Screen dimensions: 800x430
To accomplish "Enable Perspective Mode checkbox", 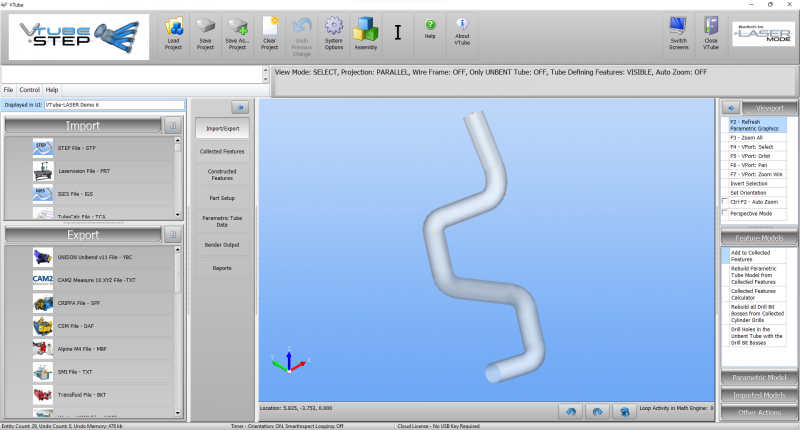I will tap(725, 213).
